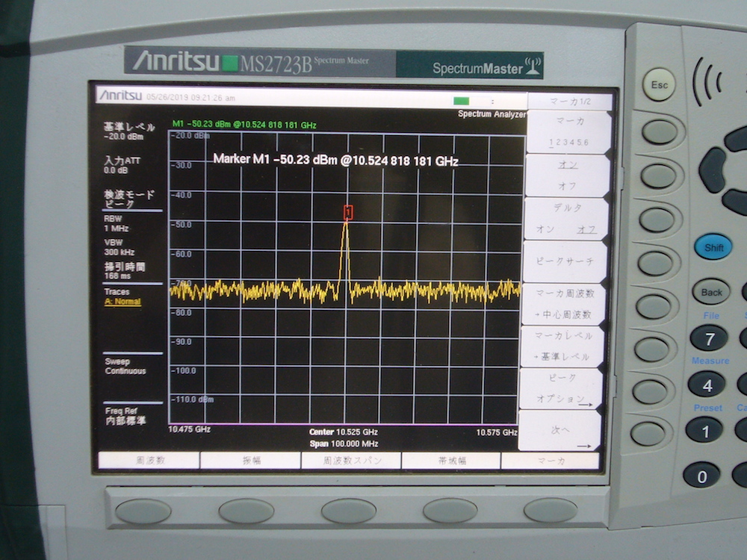Tap the 周波数スパン bottom menu item
This screenshot has width=747, height=560.
(351, 461)
